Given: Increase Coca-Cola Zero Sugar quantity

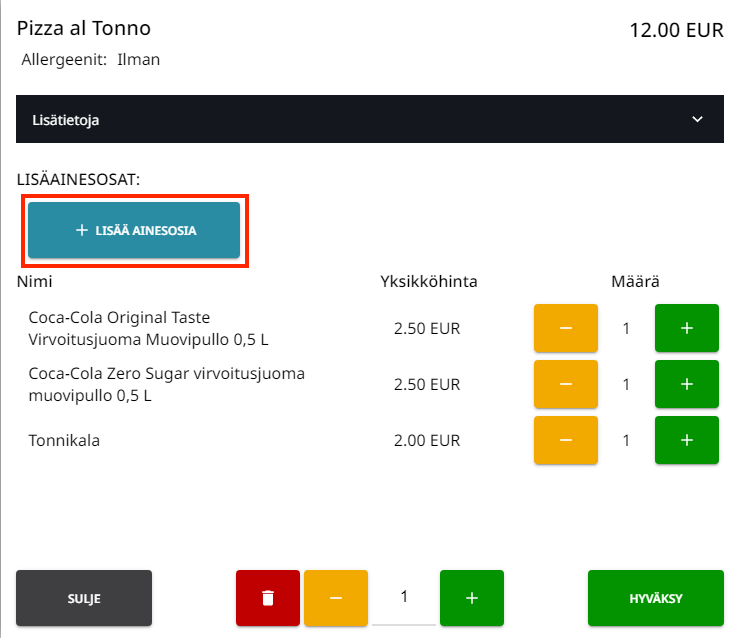Looking at the screenshot, I should (x=686, y=385).
